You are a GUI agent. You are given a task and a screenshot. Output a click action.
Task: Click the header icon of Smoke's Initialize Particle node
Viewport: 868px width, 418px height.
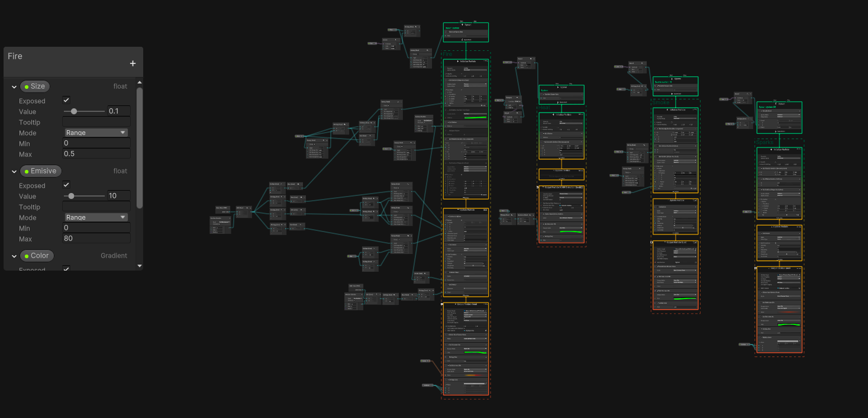[x=667, y=110]
